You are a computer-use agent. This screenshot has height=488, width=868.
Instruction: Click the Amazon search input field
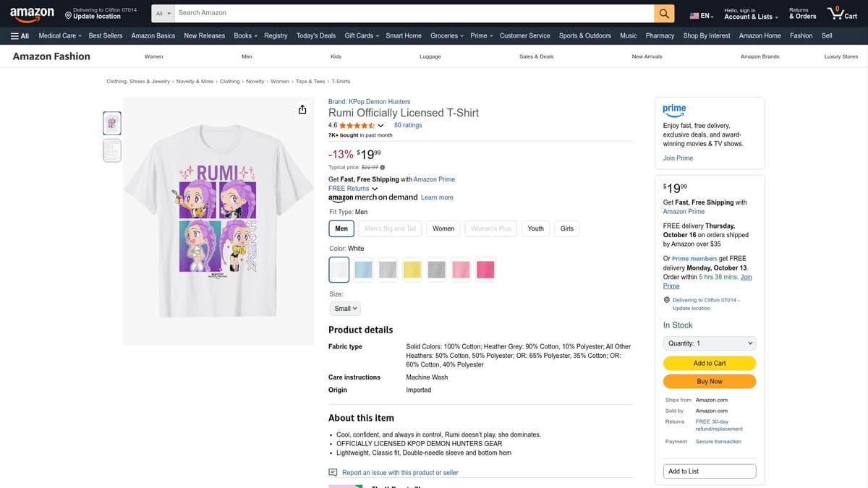(412, 12)
